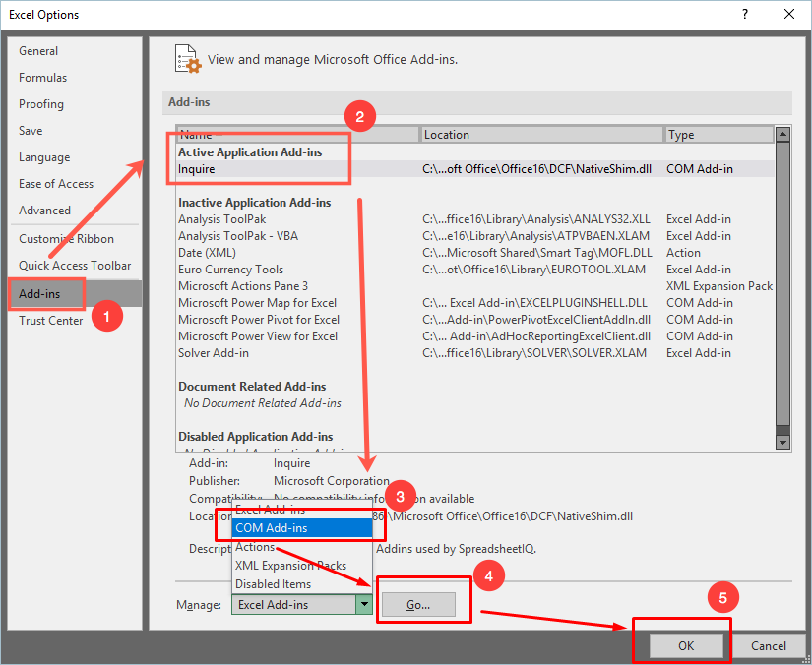Screen dimensions: 812x665
Task: Select the Quick Access Toolbar category
Action: click(x=75, y=266)
